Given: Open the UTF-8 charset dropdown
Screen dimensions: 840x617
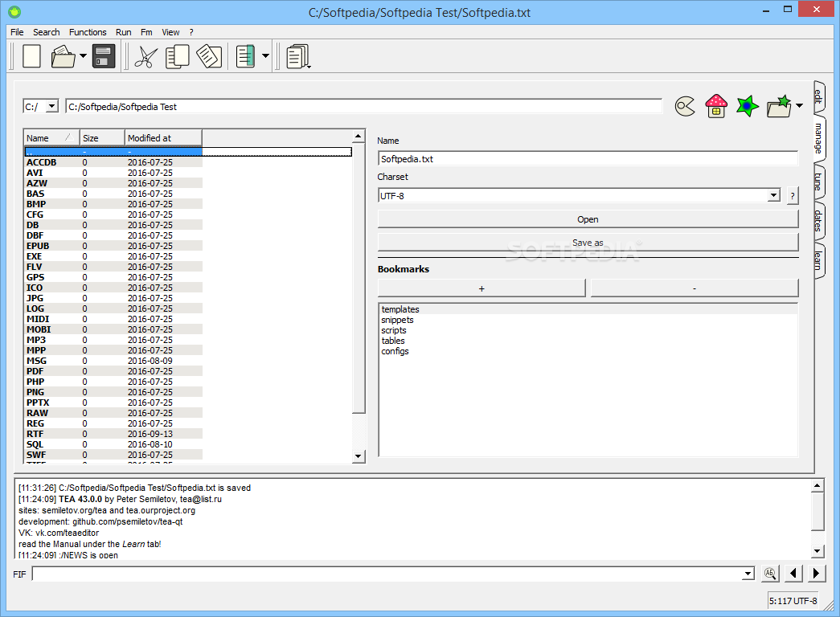Looking at the screenshot, I should pyautogui.click(x=773, y=195).
